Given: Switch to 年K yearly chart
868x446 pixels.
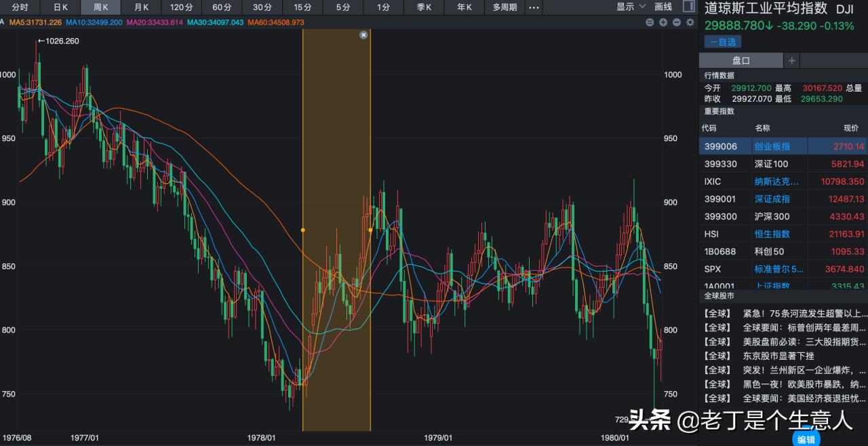Looking at the screenshot, I should 465,7.
